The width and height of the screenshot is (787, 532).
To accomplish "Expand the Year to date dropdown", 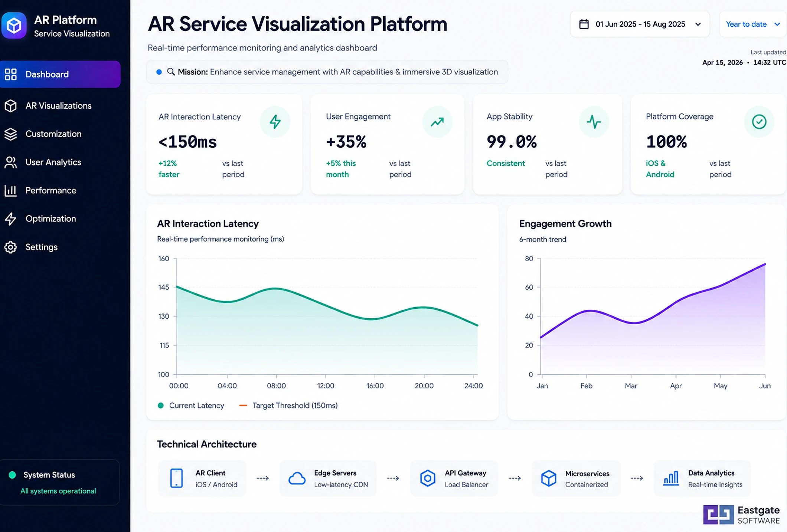I will coord(753,24).
